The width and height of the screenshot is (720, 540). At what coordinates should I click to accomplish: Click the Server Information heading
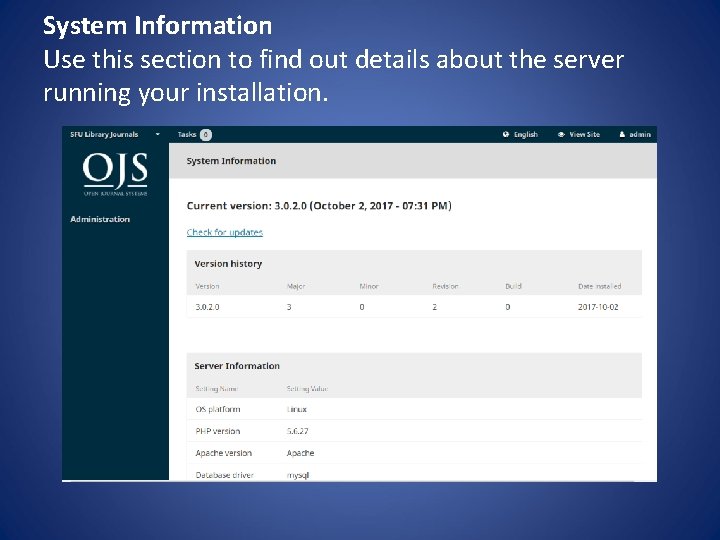tap(237, 366)
